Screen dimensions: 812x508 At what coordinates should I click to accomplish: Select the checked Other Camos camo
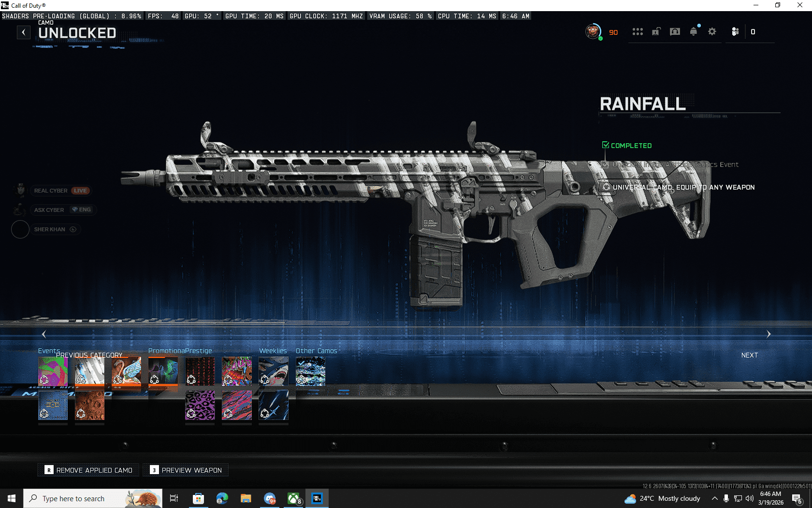pos(310,371)
